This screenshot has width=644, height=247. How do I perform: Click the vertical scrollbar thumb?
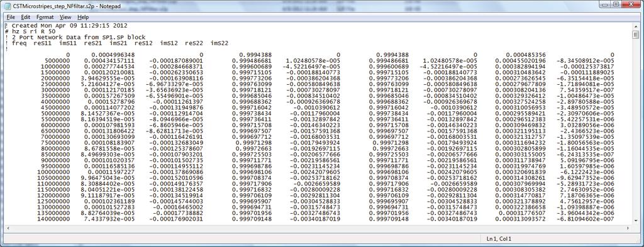635,35
